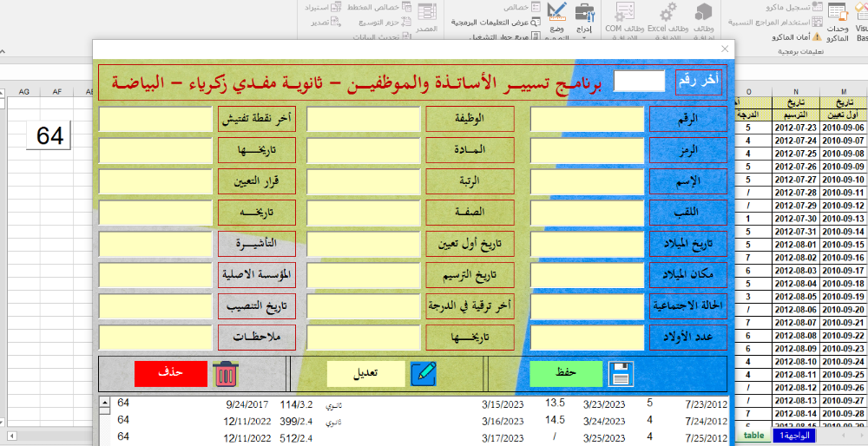868x446 pixels.
Task: Click the input field beside الإسم
Action: 587,180
